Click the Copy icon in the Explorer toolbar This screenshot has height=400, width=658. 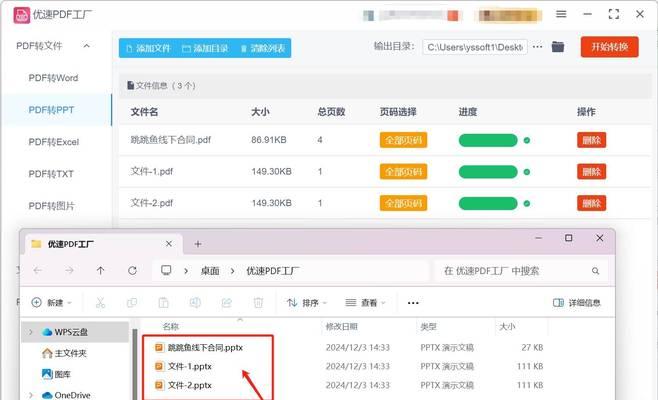tap(132, 303)
